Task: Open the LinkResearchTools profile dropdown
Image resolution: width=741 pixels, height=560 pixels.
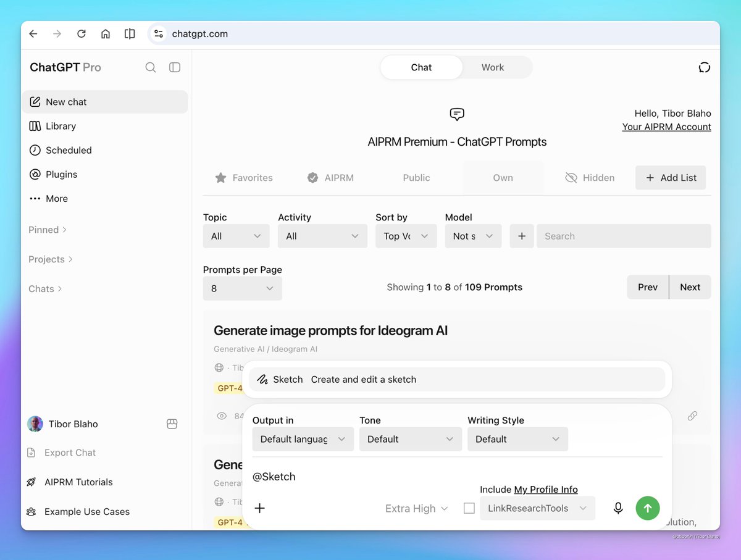Action: click(538, 508)
